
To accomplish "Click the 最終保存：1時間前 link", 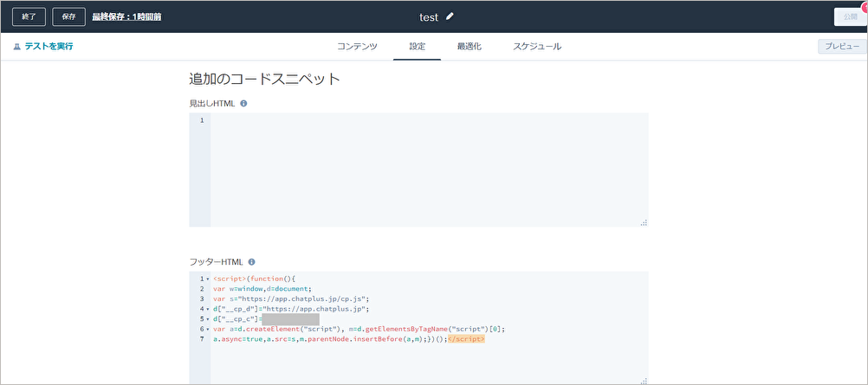I will click(x=126, y=16).
